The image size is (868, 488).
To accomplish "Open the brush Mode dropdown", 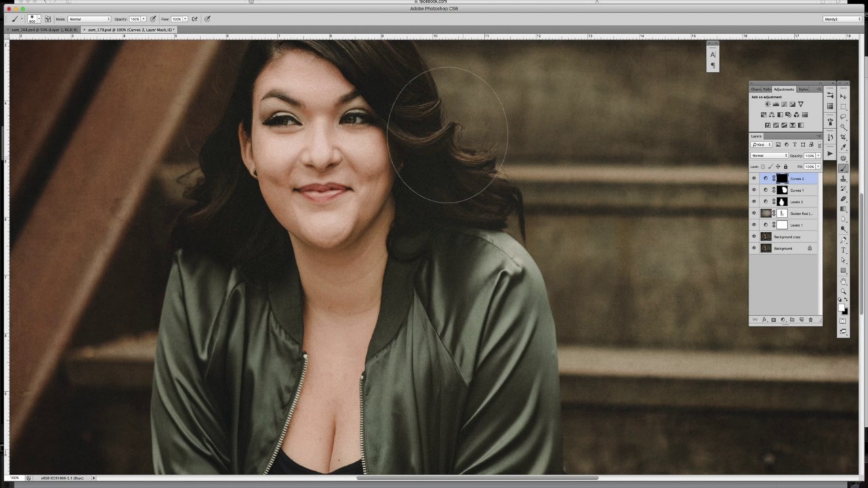I will (89, 19).
